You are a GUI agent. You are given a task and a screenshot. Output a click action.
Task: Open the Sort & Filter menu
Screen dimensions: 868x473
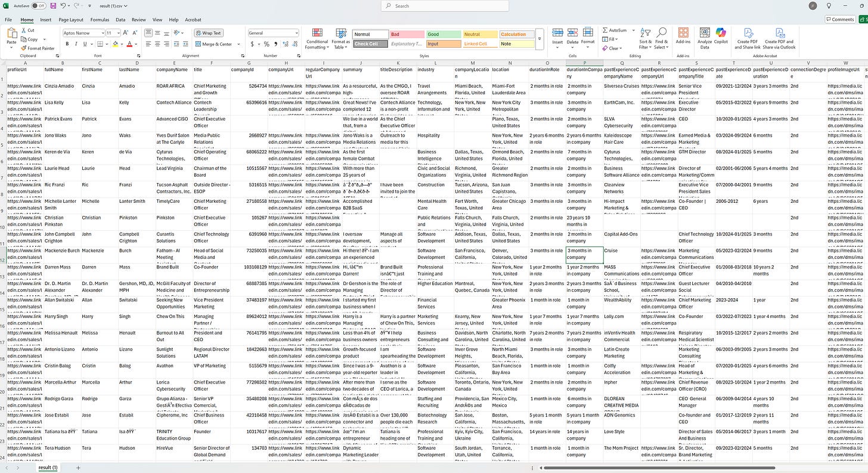646,38
